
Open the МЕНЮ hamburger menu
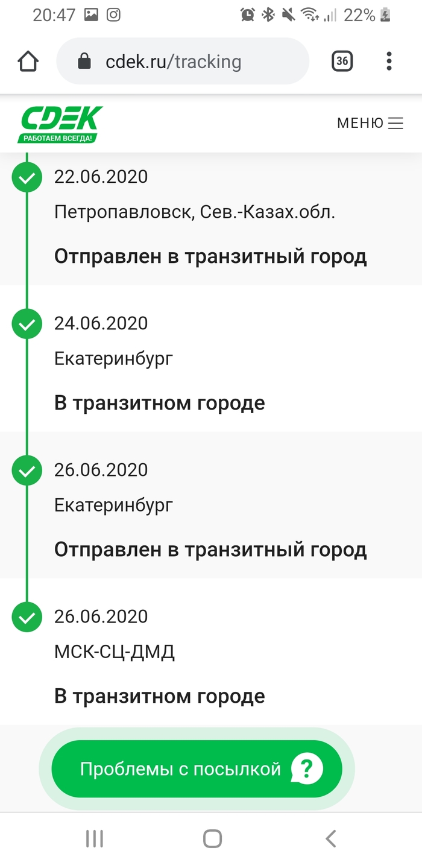point(370,124)
